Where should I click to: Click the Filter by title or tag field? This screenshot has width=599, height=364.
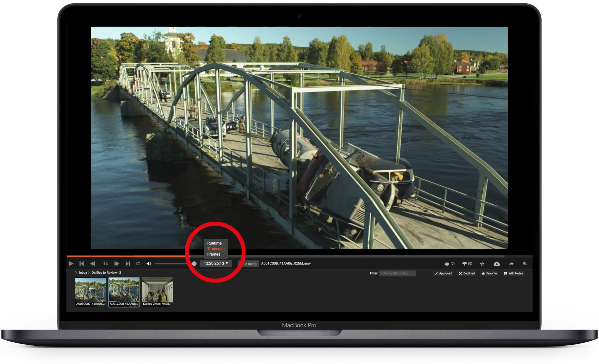[397, 273]
